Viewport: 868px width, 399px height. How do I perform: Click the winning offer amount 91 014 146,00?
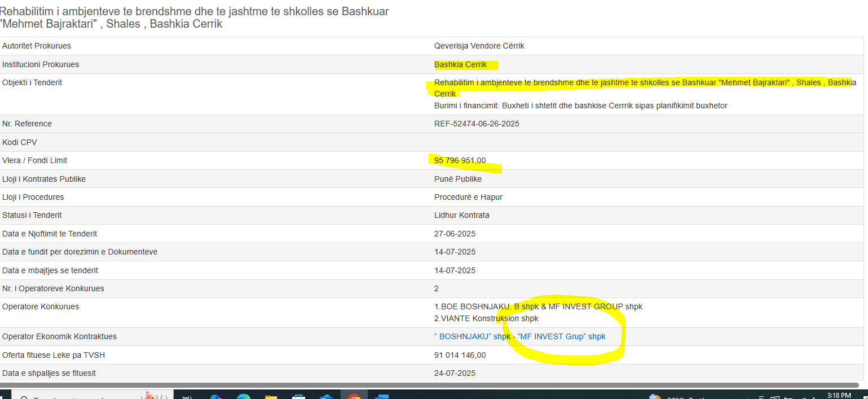tap(460, 355)
